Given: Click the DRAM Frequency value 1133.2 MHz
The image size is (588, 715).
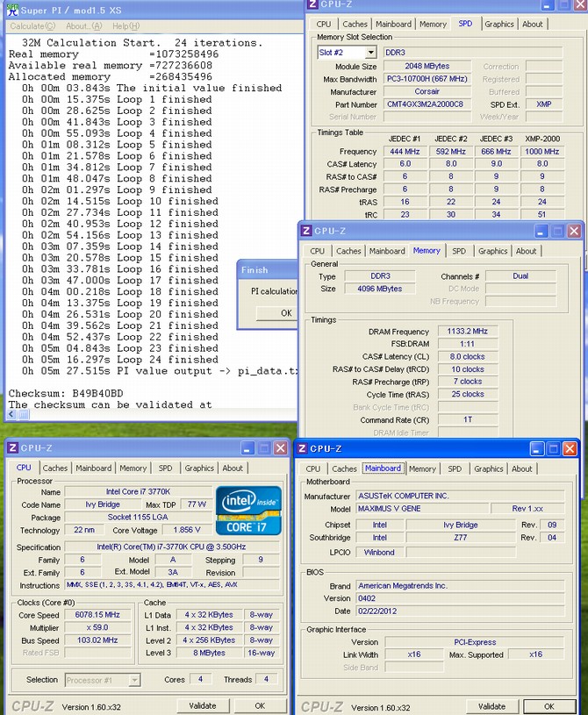Looking at the screenshot, I should (468, 332).
